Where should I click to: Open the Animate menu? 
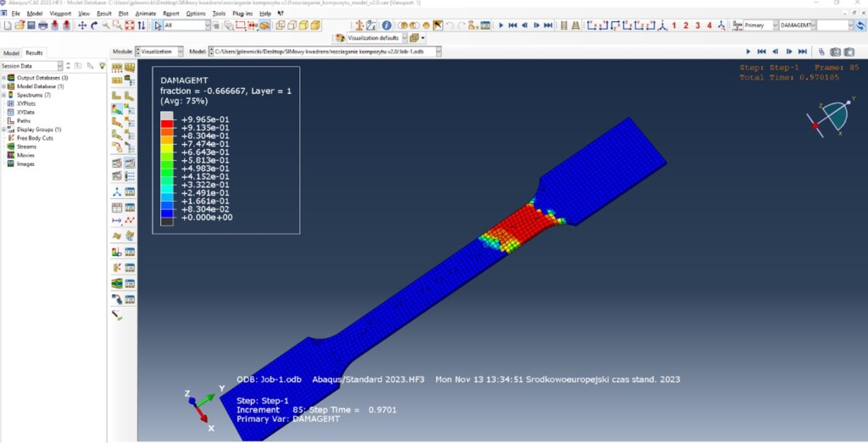[x=147, y=14]
